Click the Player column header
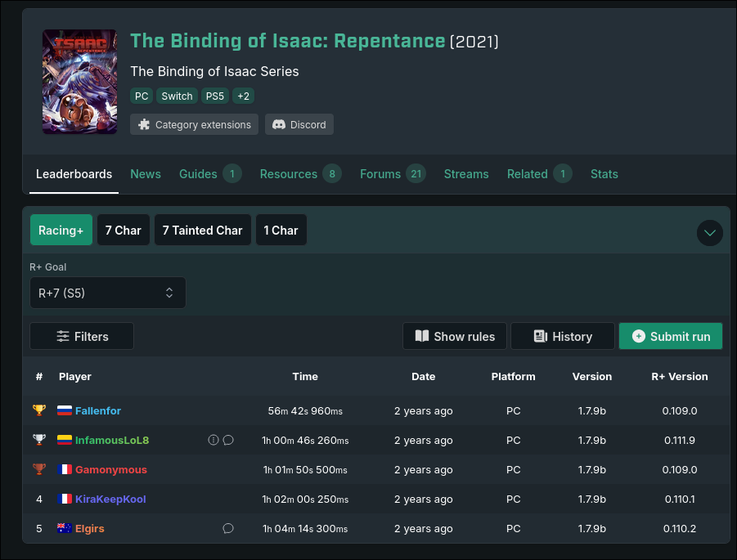This screenshot has height=560, width=737. pos(75,377)
